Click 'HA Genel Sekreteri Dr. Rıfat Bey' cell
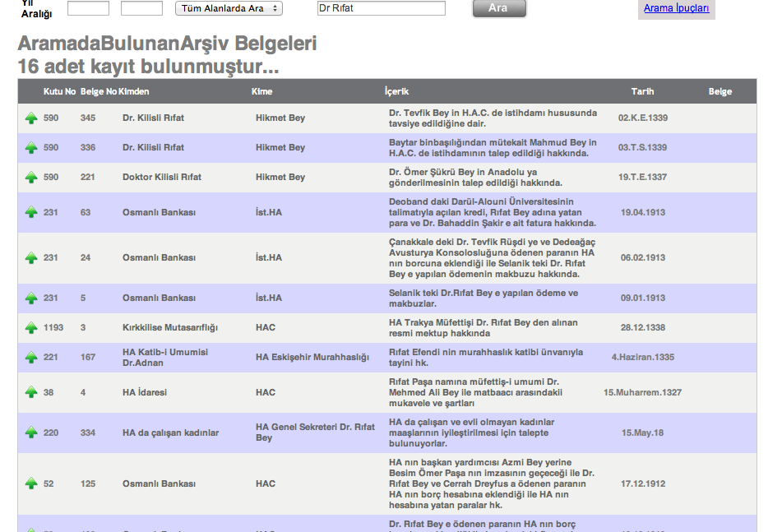The image size is (782, 532). [x=315, y=433]
